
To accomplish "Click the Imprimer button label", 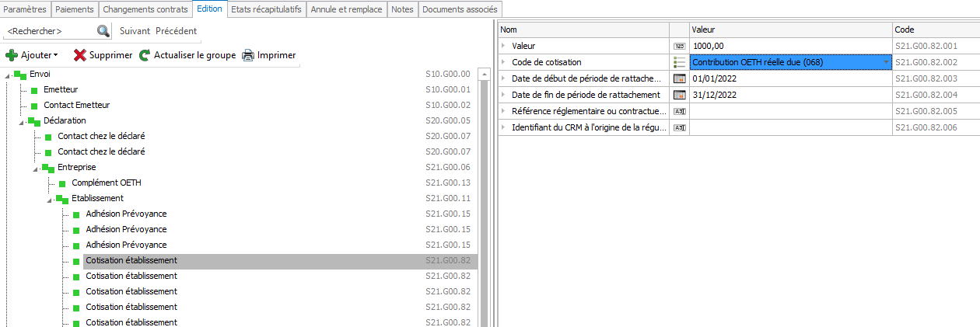I will (277, 56).
